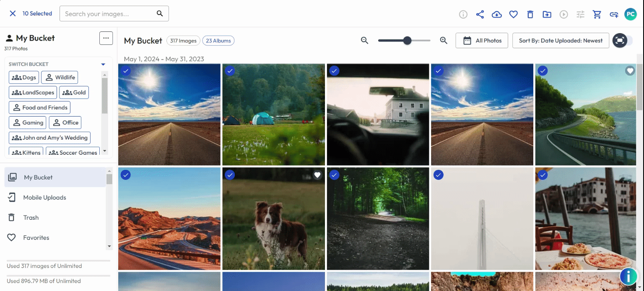Uncheck the car interior photo
Viewport: 644px width, 291px height.
coord(334,71)
